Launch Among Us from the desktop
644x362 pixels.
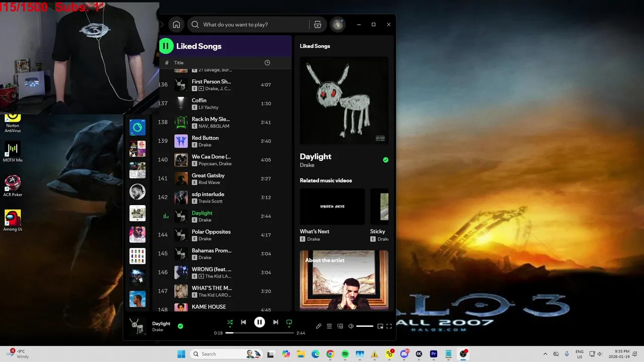13,221
